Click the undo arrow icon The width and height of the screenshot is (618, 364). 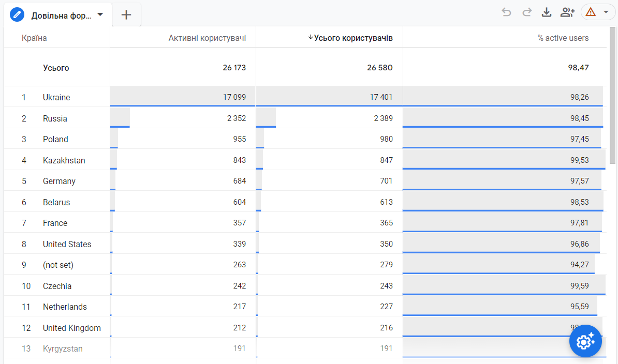(x=506, y=12)
